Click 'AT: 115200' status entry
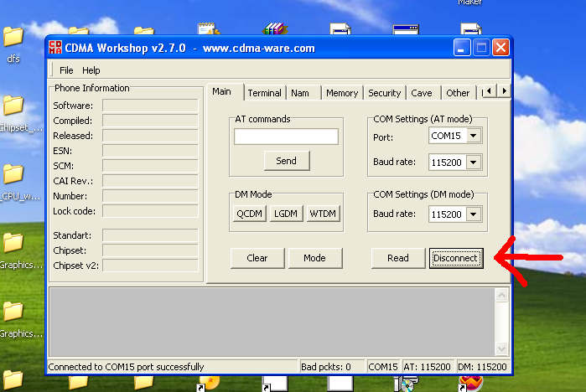Screen dimensions: 586x392 (427, 367)
